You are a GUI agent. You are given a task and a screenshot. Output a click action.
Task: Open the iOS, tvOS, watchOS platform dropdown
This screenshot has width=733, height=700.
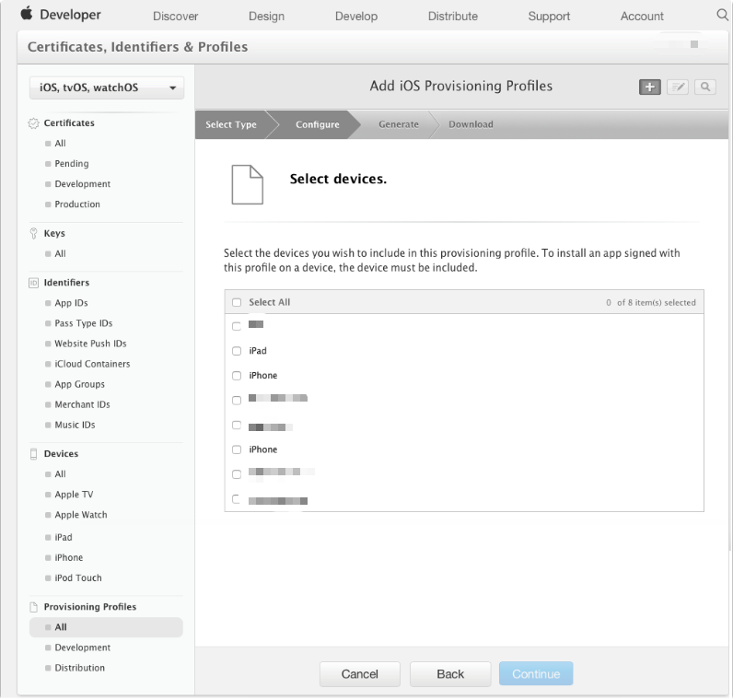[107, 87]
